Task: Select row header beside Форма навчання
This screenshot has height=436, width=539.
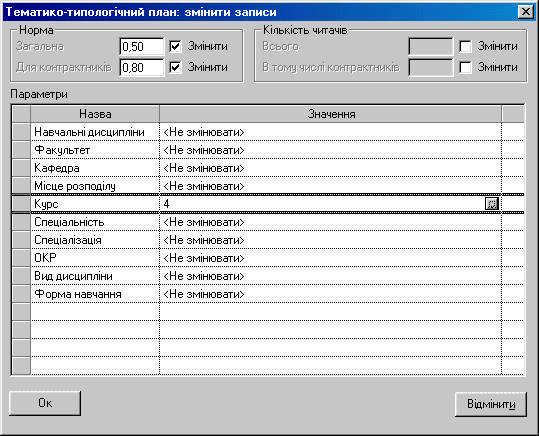Action: click(x=21, y=294)
